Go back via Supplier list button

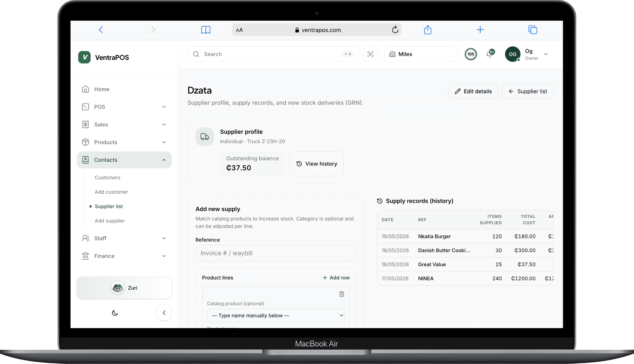(x=527, y=91)
